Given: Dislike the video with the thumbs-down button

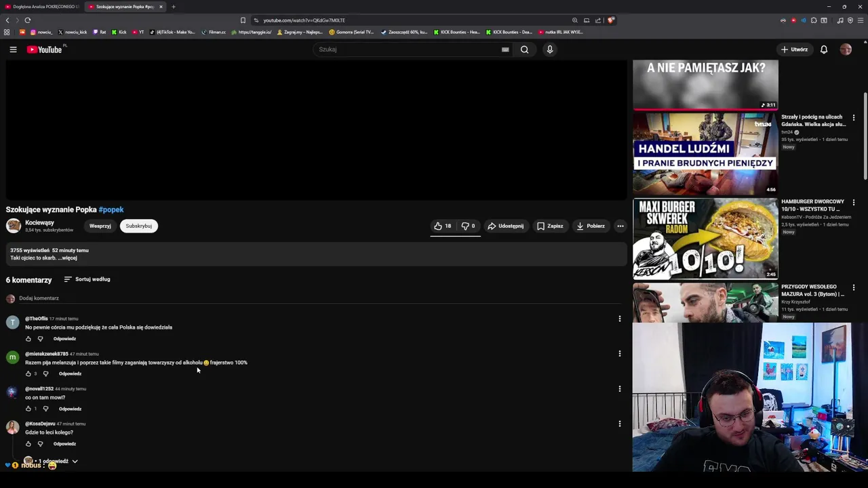Looking at the screenshot, I should pyautogui.click(x=468, y=226).
